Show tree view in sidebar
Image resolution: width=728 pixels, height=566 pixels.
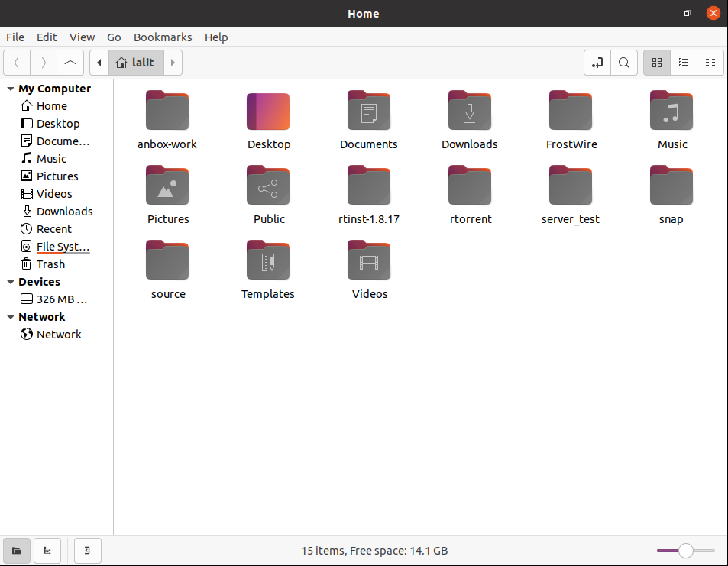(47, 550)
